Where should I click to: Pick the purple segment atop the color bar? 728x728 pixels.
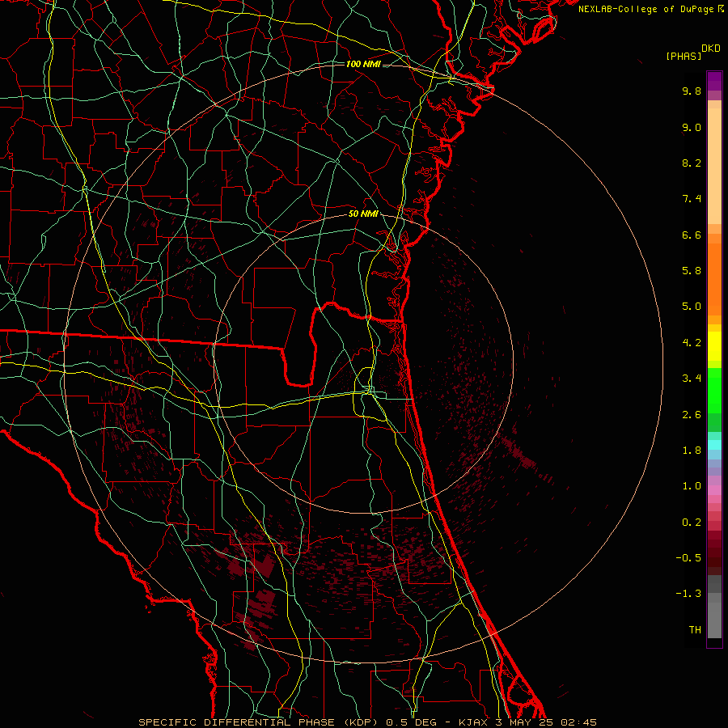pyautogui.click(x=714, y=81)
